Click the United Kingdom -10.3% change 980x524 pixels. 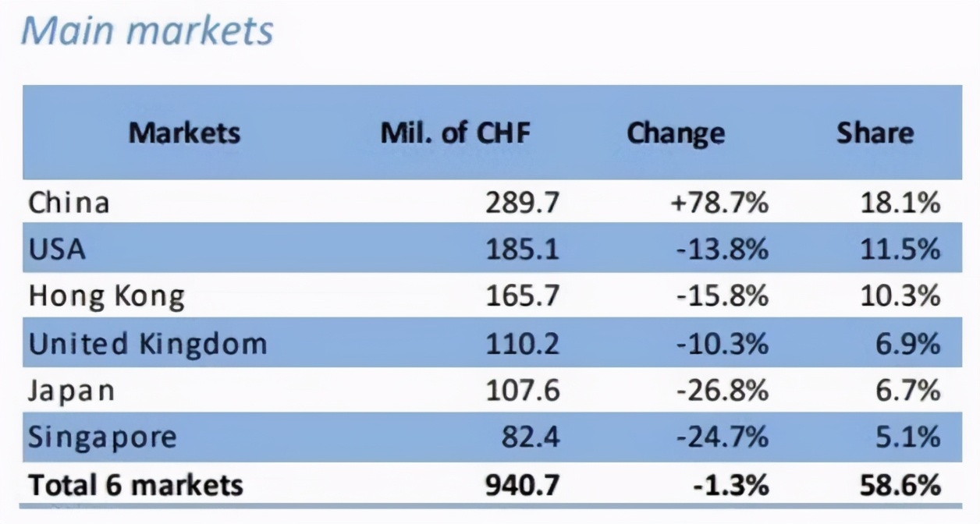pos(722,344)
